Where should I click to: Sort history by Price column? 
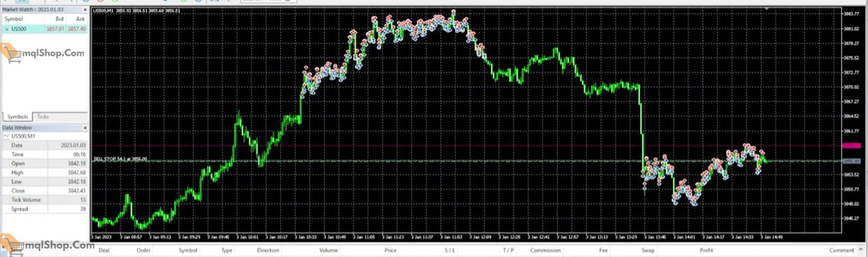pyautogui.click(x=390, y=250)
